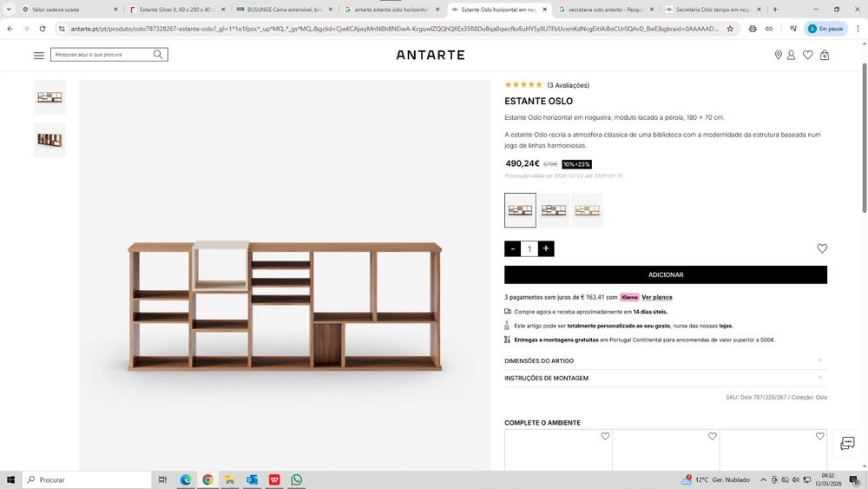Click the lojas link
Viewport: 868px width, 489px height.
coord(726,326)
